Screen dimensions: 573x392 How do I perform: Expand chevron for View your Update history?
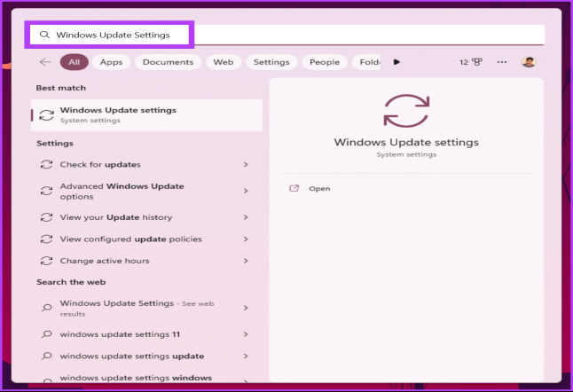245,217
